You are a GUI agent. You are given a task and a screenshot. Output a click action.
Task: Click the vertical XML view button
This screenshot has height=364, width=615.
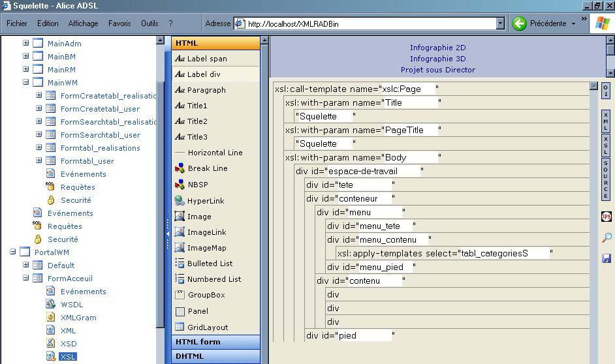(x=606, y=121)
